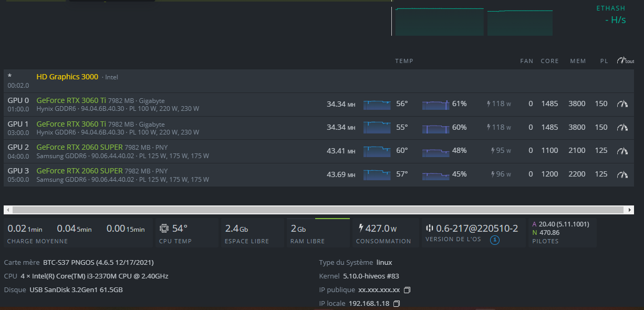The width and height of the screenshot is (644, 310).
Task: Click the PILOTES driver versions tile
Action: (x=562, y=233)
